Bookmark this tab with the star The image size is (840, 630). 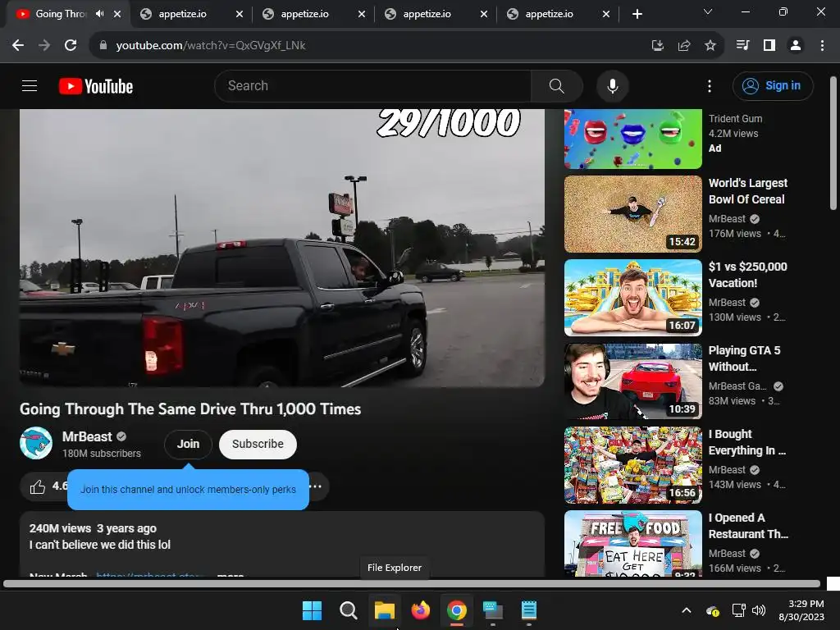[710, 46]
